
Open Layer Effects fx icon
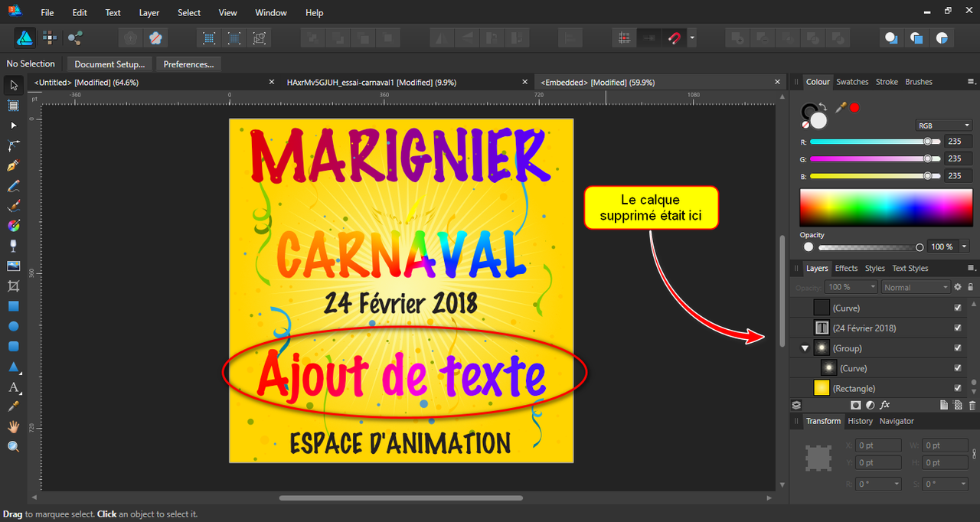pyautogui.click(x=885, y=405)
